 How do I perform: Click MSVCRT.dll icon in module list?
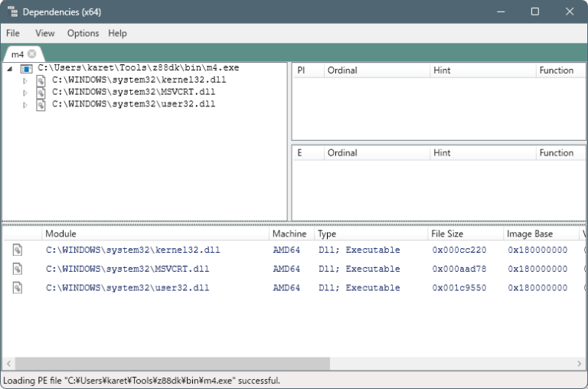pyautogui.click(x=18, y=270)
